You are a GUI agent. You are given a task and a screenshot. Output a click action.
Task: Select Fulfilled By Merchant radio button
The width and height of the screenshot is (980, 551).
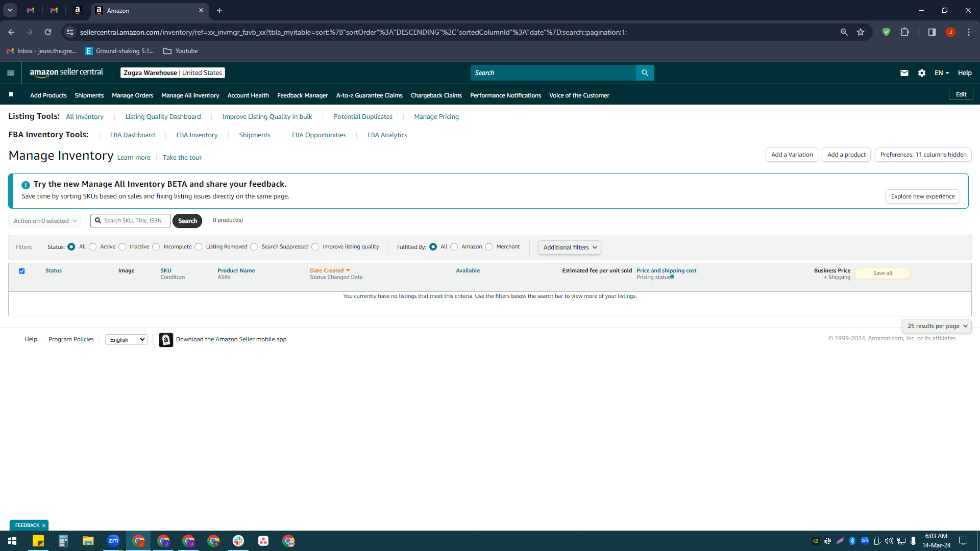tap(489, 247)
